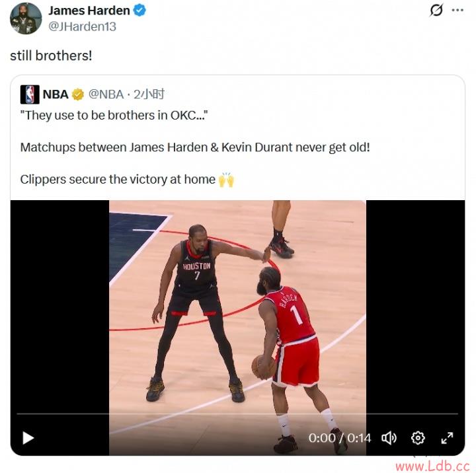
Task: Click the "still brothers!" tweet text
Action: 51,55
